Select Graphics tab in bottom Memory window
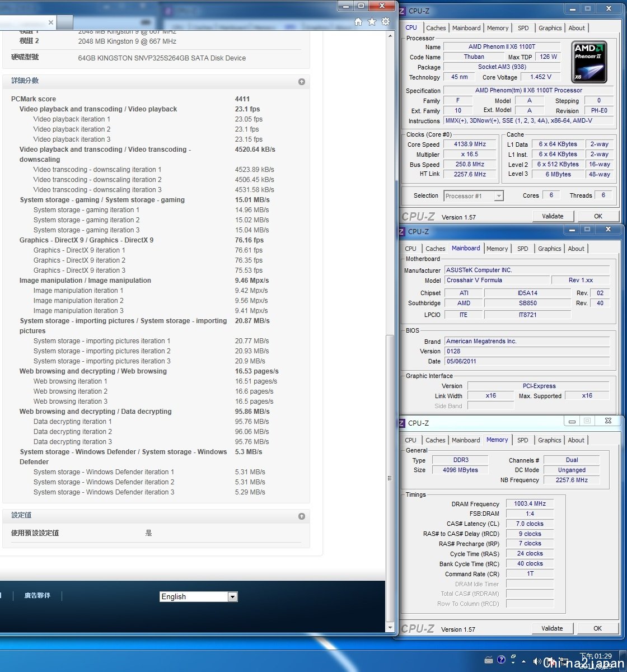Image resolution: width=627 pixels, height=672 pixels. [x=550, y=440]
